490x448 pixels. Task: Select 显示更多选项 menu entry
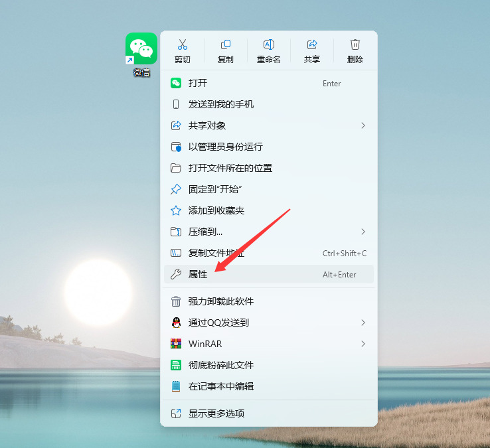269,413
